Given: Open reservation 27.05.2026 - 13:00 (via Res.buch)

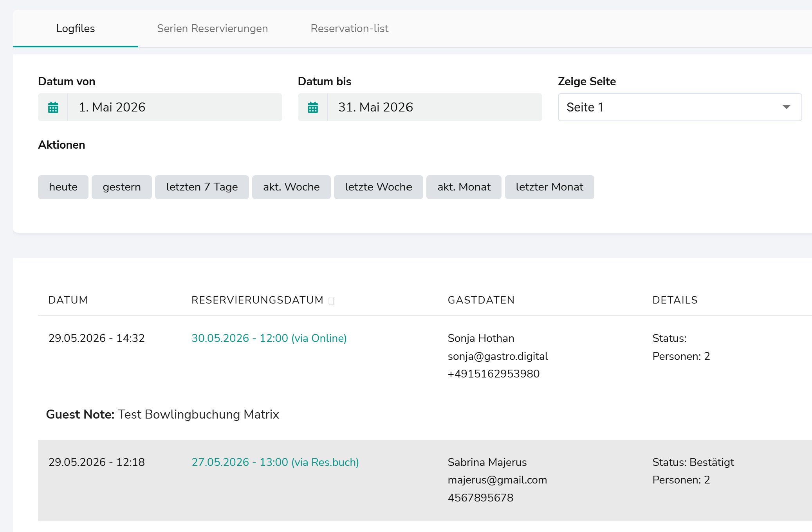Looking at the screenshot, I should click(x=275, y=462).
